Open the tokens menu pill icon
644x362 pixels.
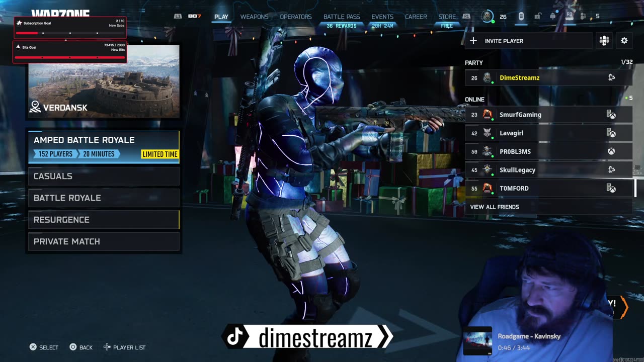point(521,17)
